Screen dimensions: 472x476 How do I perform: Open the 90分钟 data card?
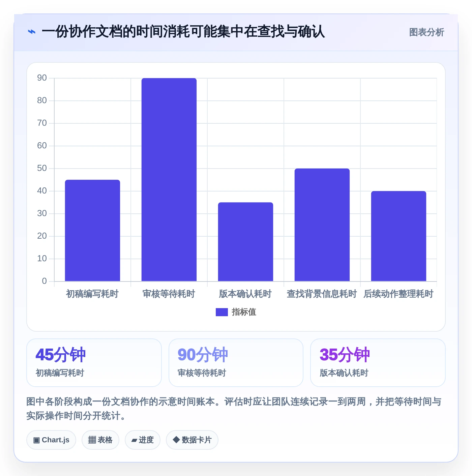pos(236,363)
